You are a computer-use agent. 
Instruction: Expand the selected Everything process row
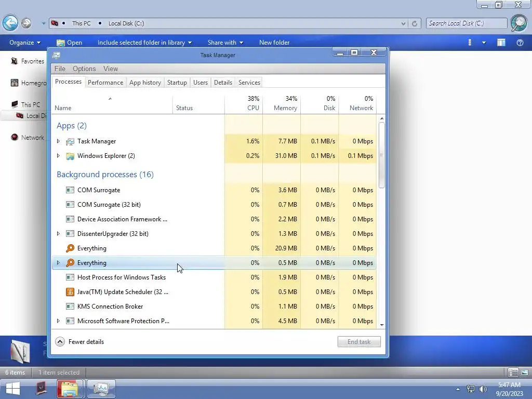tap(58, 263)
